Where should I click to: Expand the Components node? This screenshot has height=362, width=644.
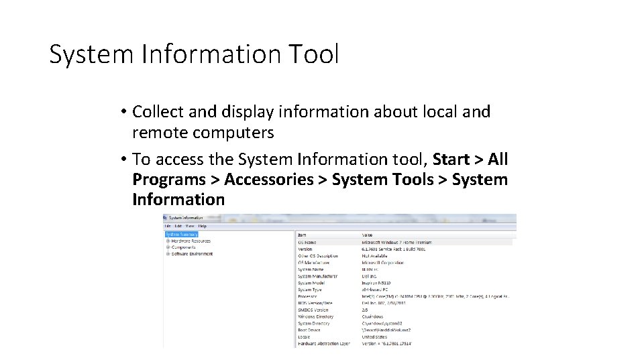coord(168,247)
